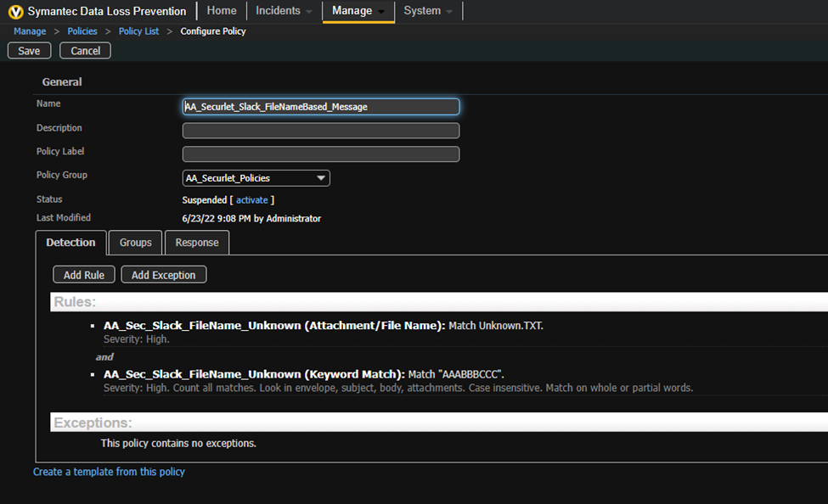The image size is (828, 504).
Task: Go to Policies breadcrumb link
Action: tap(82, 31)
